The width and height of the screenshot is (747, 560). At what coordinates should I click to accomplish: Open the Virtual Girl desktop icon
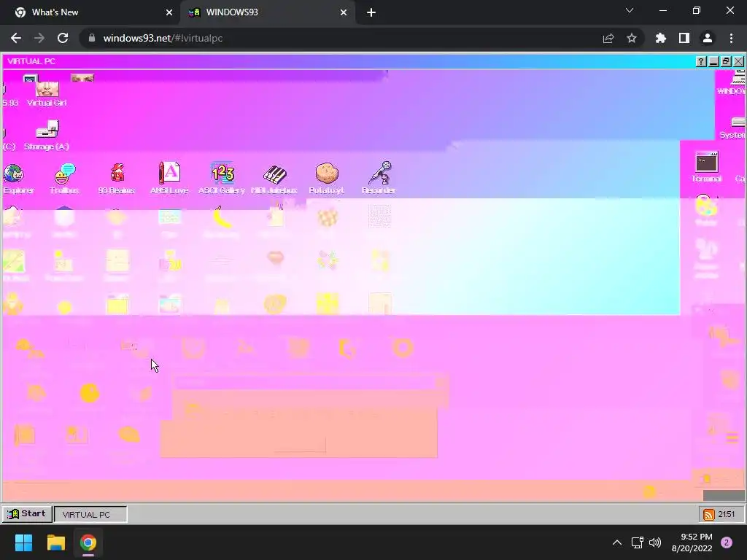(47, 93)
